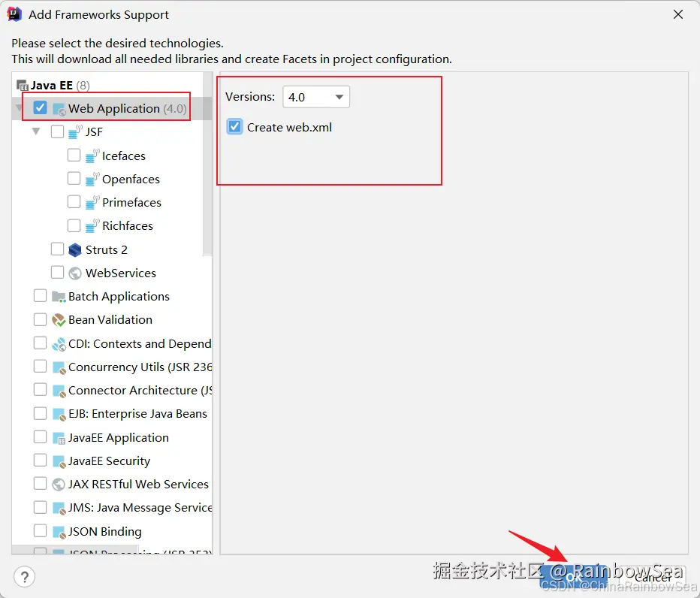Collapse the Web Application tree node arrow
The image size is (700, 598).
[x=19, y=108]
